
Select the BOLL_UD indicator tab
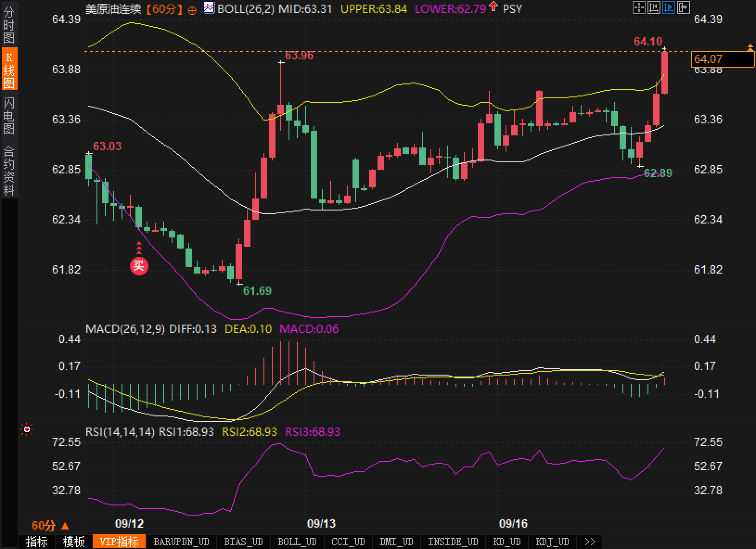click(x=297, y=542)
